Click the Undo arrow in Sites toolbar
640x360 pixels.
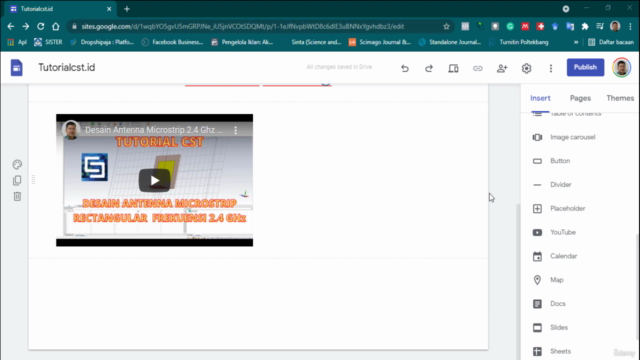[x=404, y=68]
